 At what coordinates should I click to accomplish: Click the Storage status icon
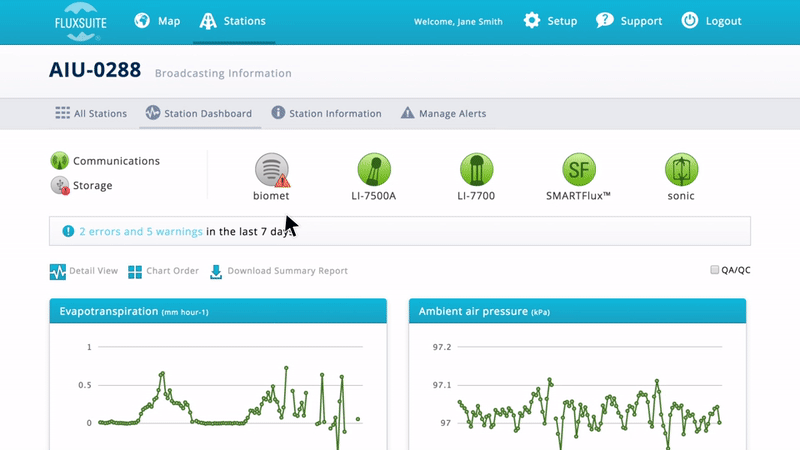pyautogui.click(x=59, y=186)
